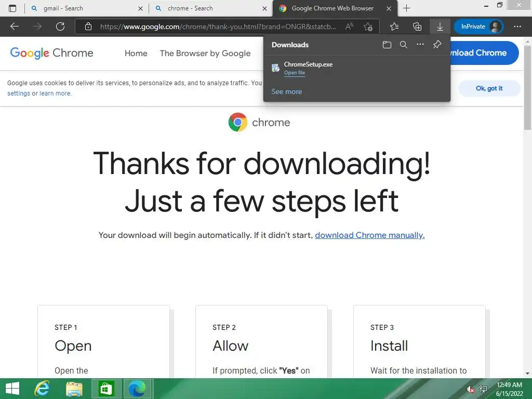Viewport: 532px width, 399px height.
Task: Pin the Downloads panel
Action: [x=437, y=45]
